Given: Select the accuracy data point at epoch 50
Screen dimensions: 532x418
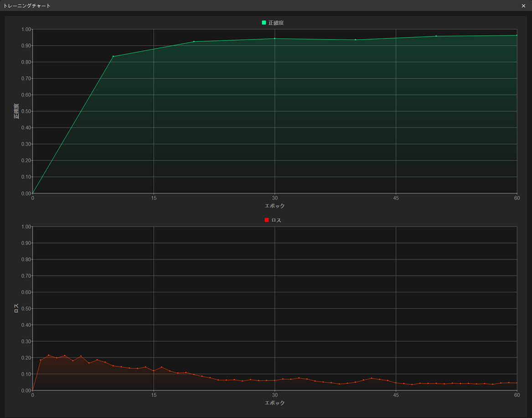Looking at the screenshot, I should tap(436, 36).
